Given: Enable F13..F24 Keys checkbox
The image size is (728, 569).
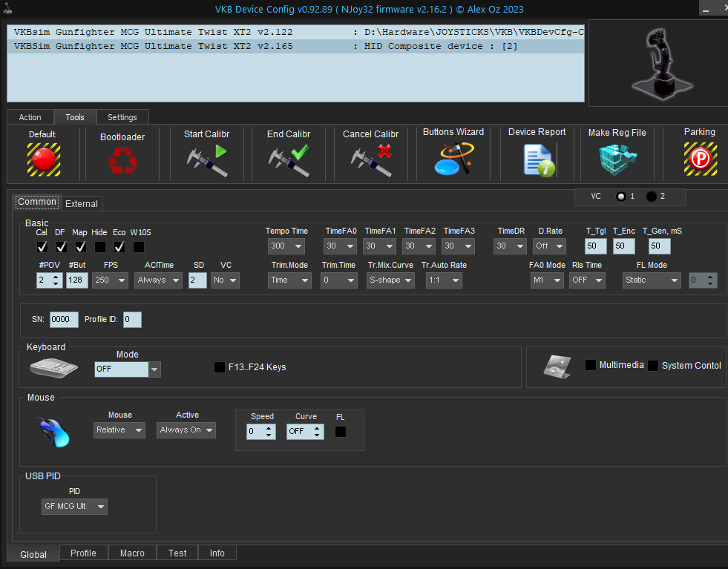Looking at the screenshot, I should [220, 367].
